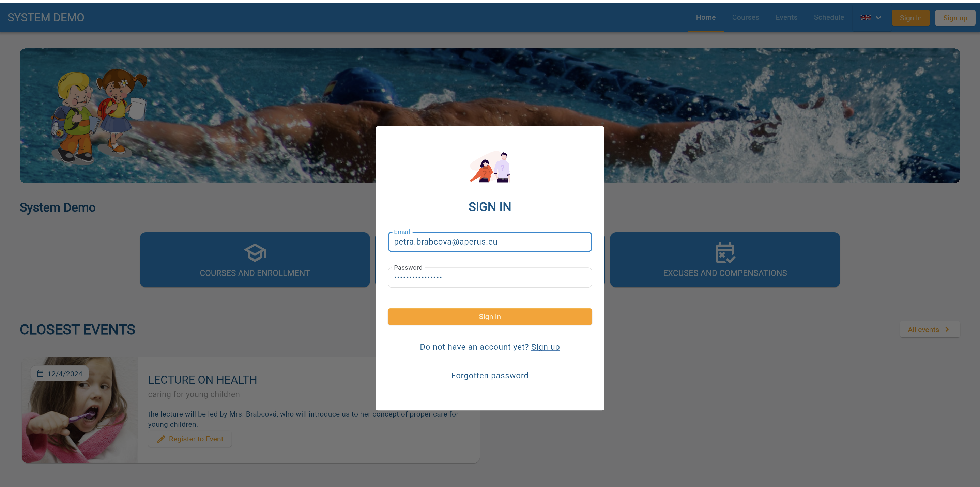This screenshot has height=487, width=980.
Task: Click the pencil icon on Register to Event
Action: coord(161,439)
